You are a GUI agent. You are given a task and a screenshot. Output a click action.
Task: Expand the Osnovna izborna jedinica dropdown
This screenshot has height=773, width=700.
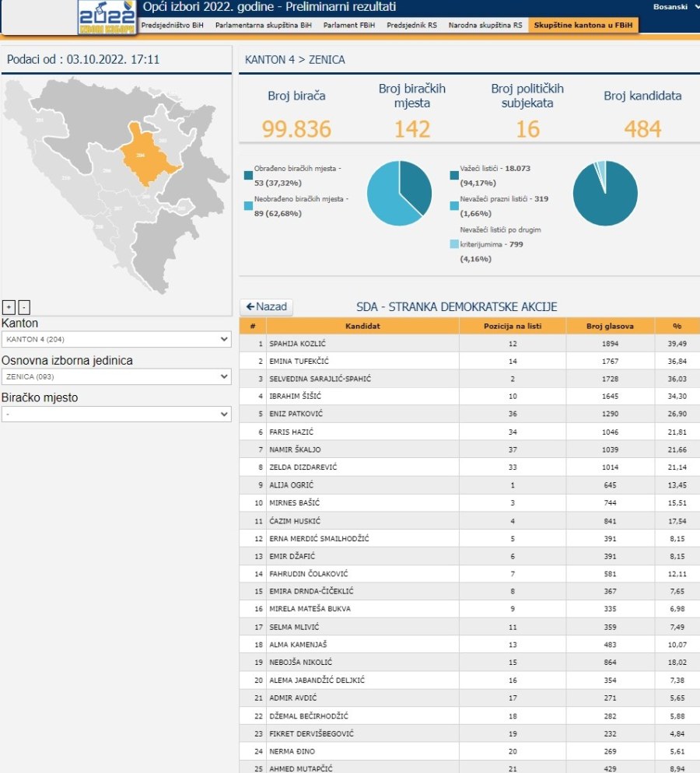[116, 376]
